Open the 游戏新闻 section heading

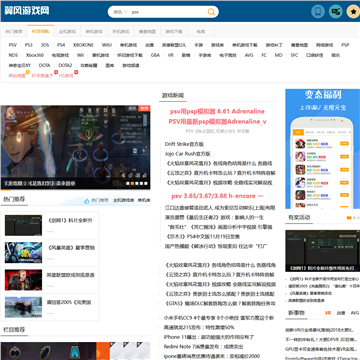pyautogui.click(x=173, y=95)
